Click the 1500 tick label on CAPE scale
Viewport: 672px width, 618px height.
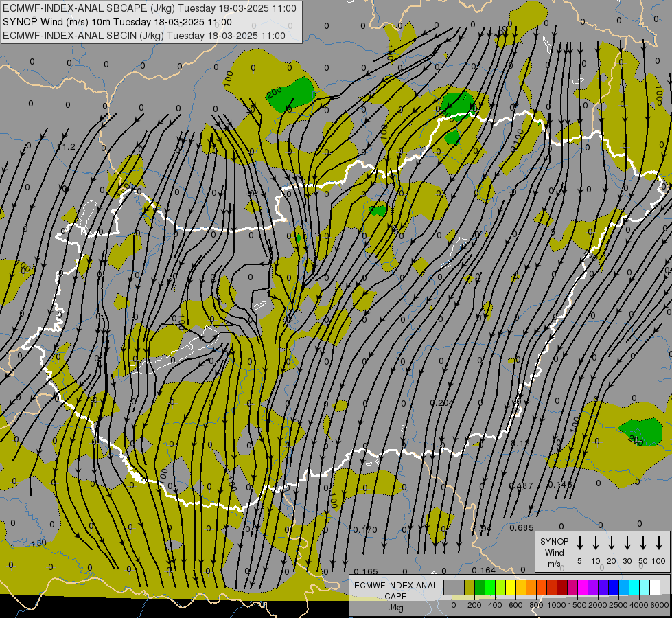tap(577, 605)
